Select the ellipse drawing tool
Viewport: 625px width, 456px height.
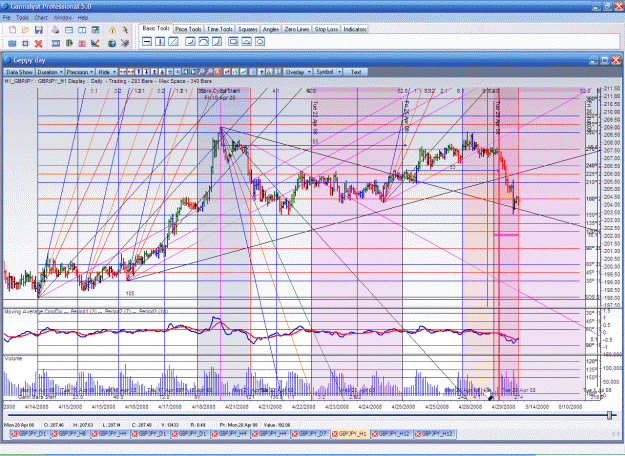pos(260,41)
